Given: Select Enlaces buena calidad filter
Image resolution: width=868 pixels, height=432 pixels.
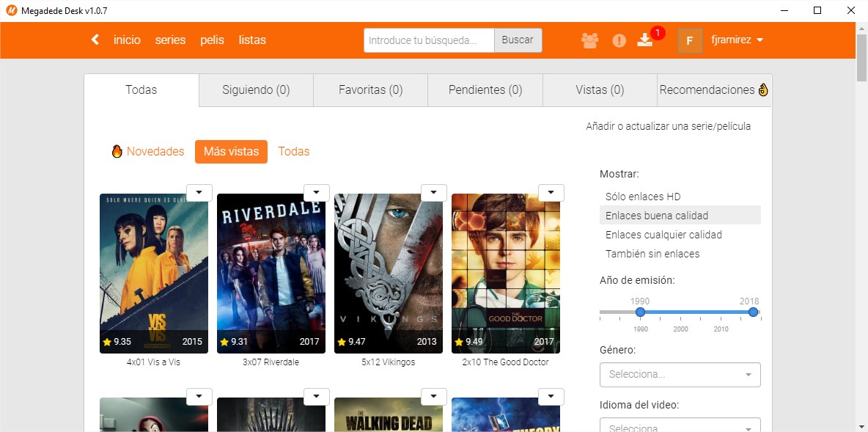Looking at the screenshot, I should click(680, 216).
